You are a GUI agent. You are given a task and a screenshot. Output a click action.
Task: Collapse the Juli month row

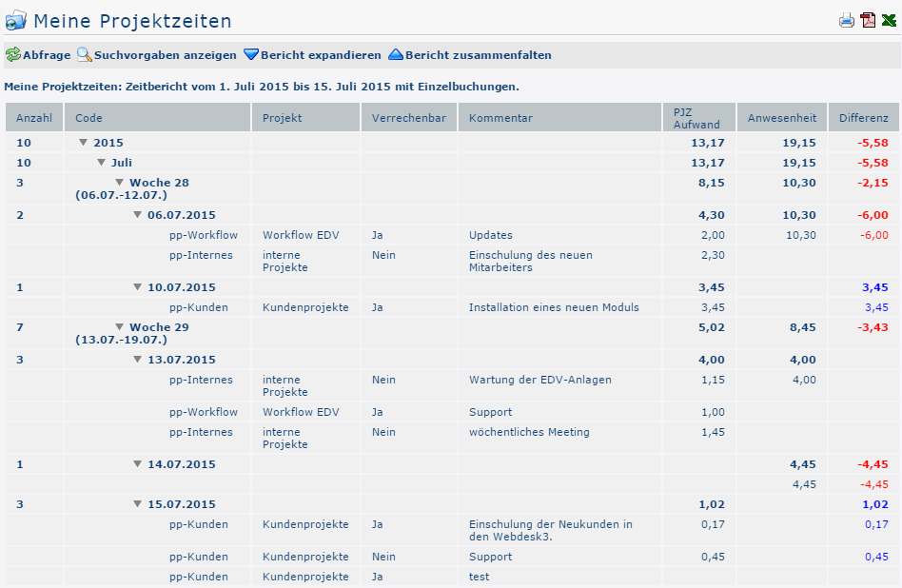click(x=102, y=163)
